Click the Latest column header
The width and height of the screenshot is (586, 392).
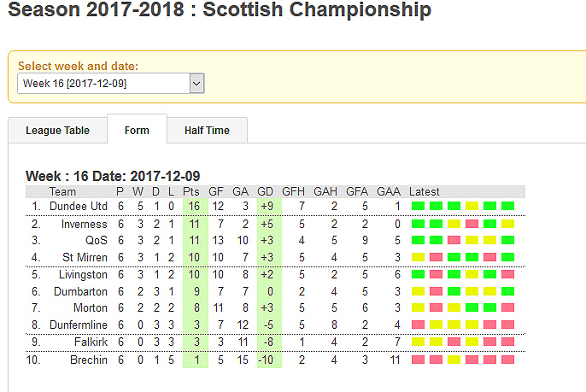(x=425, y=191)
